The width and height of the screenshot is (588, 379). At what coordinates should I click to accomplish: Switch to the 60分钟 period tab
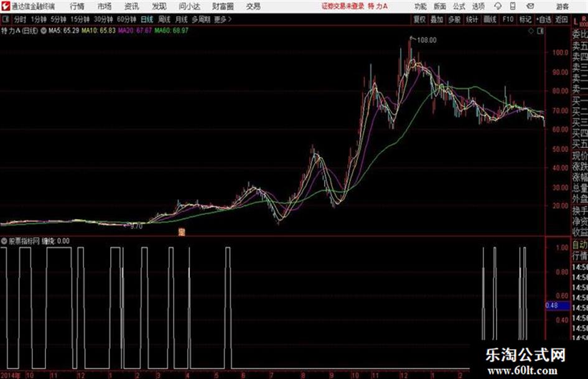126,19
